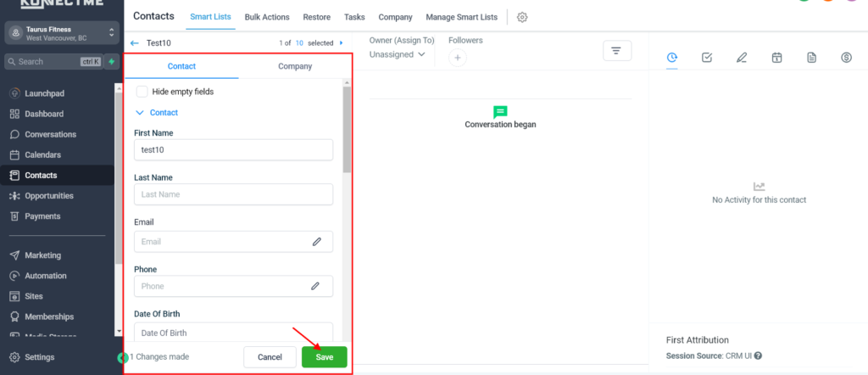Click the back arrow next to Test10
This screenshot has height=375, width=868.
[x=134, y=42]
